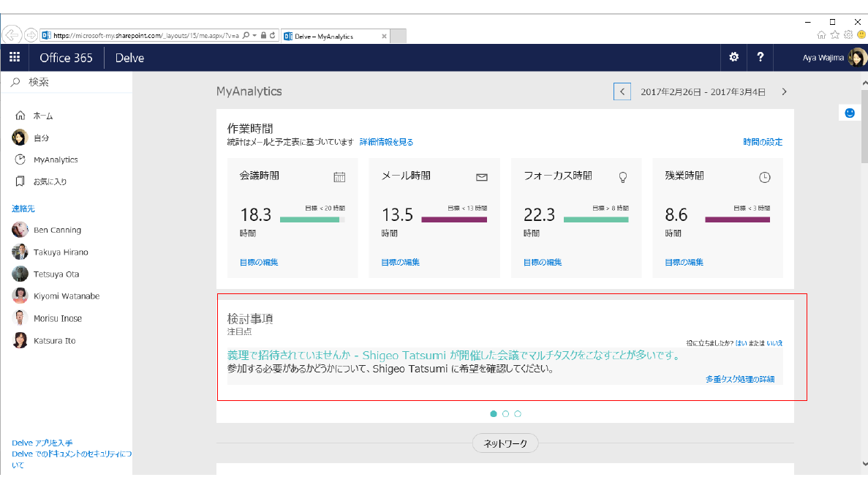Open contact Ben Canning
Screen dimensions: 868x488
click(x=57, y=230)
